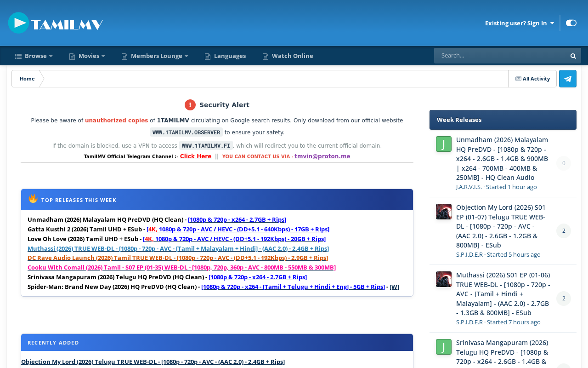Open the All Activity link
588x368 pixels.
[532, 79]
